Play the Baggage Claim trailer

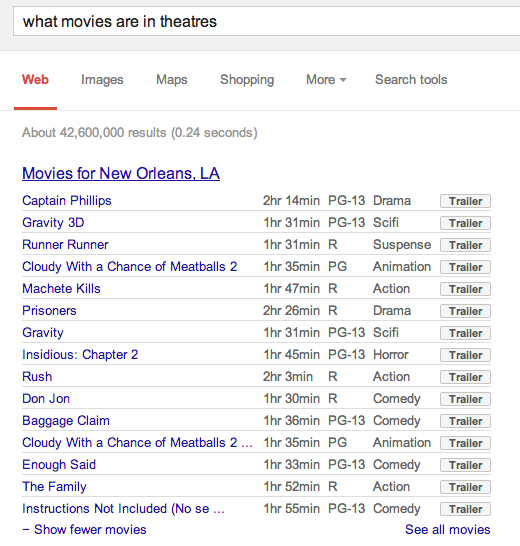tap(465, 421)
